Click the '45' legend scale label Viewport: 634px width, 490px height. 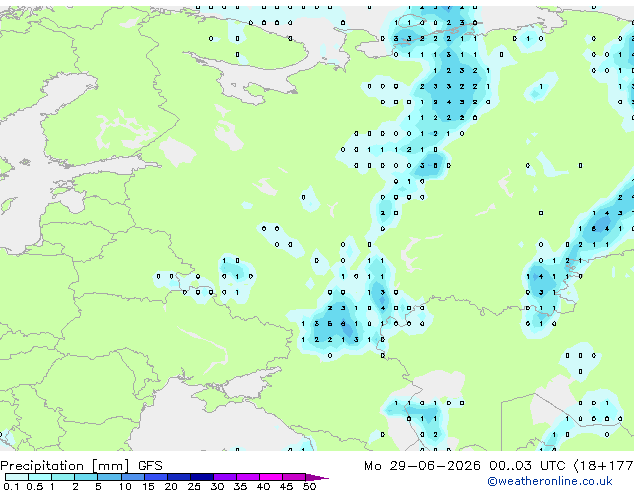286,486
